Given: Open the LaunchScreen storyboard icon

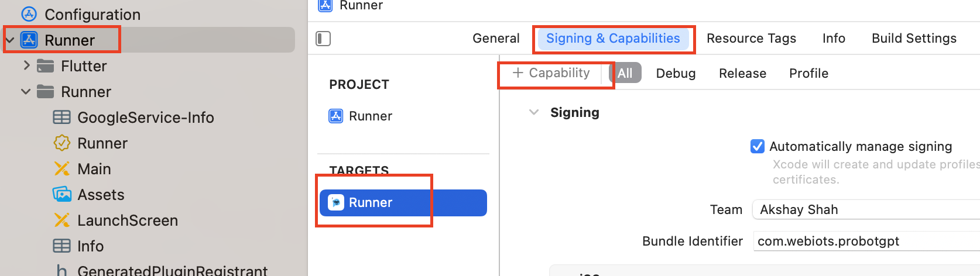Looking at the screenshot, I should tap(61, 220).
